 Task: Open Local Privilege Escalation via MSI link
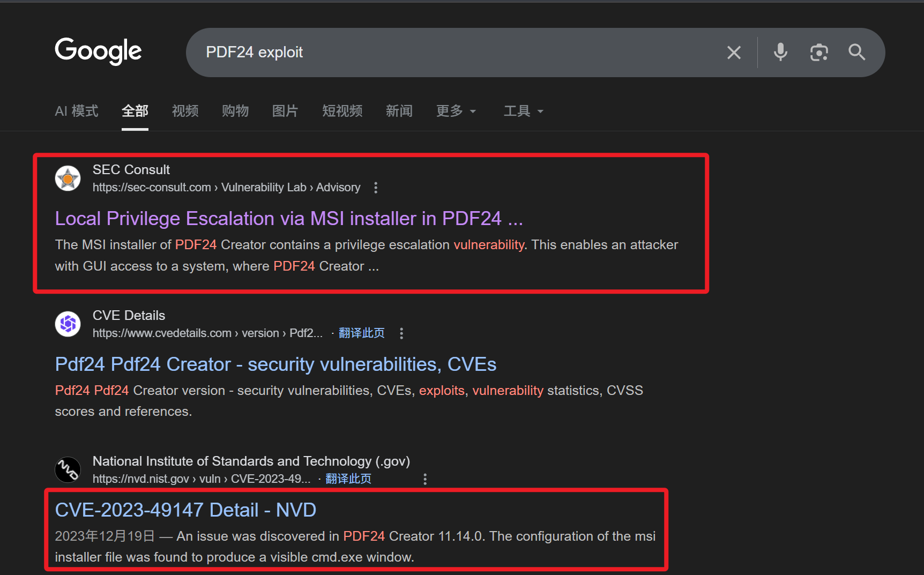[x=288, y=219]
